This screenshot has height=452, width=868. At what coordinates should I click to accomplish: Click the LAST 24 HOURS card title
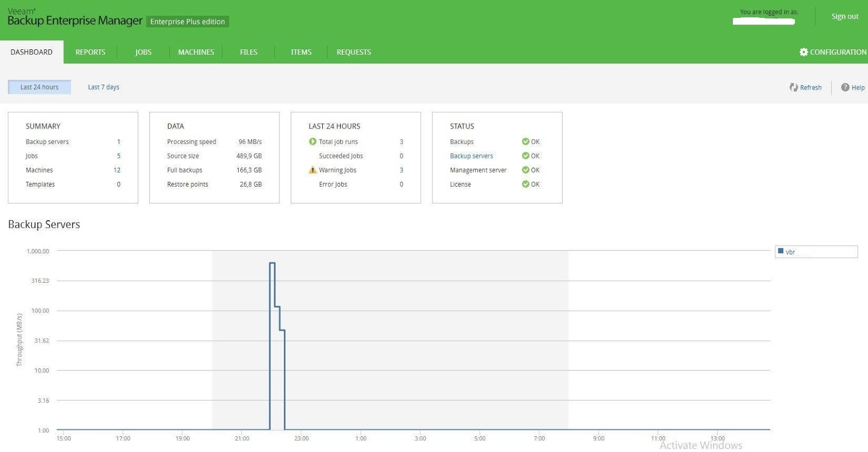click(334, 126)
